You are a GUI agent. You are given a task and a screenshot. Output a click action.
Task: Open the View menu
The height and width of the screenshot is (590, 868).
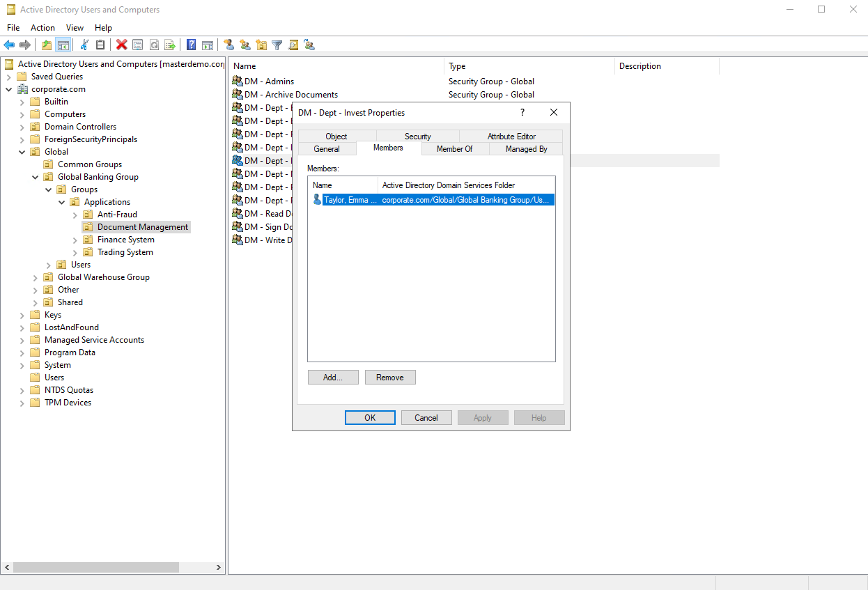coord(75,28)
